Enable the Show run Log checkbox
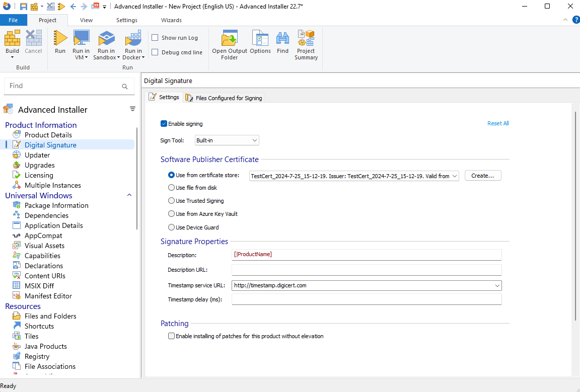This screenshot has height=392, width=580. tap(155, 38)
